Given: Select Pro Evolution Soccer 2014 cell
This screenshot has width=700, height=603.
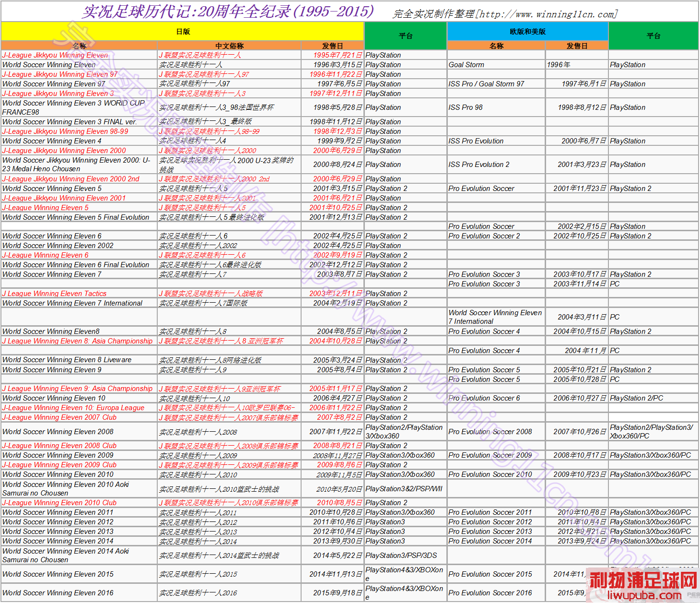Looking at the screenshot, I should pos(496,541).
